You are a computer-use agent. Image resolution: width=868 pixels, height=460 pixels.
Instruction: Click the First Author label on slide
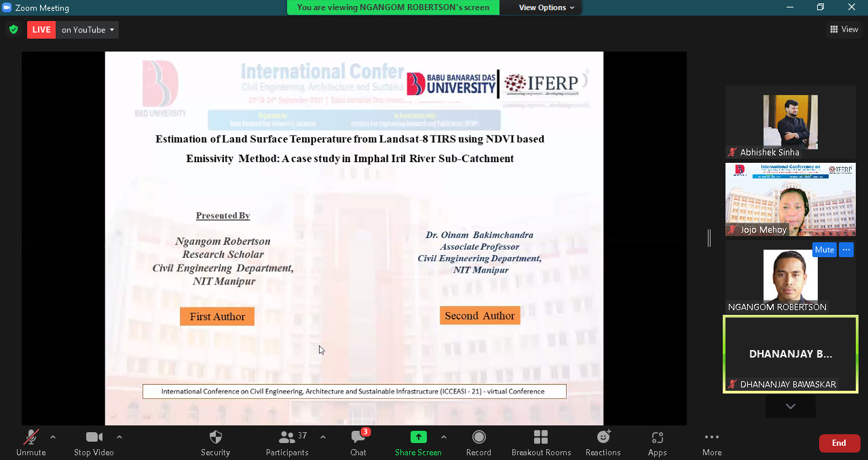click(217, 316)
